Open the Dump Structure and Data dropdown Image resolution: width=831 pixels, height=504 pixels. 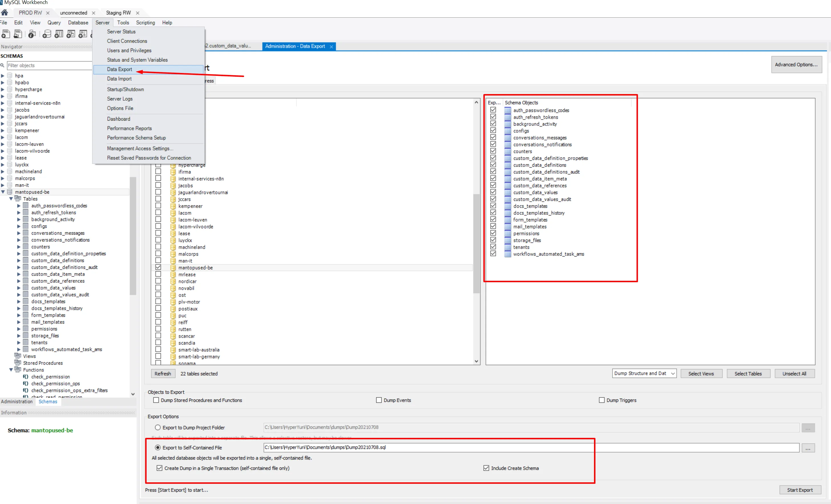tap(644, 373)
